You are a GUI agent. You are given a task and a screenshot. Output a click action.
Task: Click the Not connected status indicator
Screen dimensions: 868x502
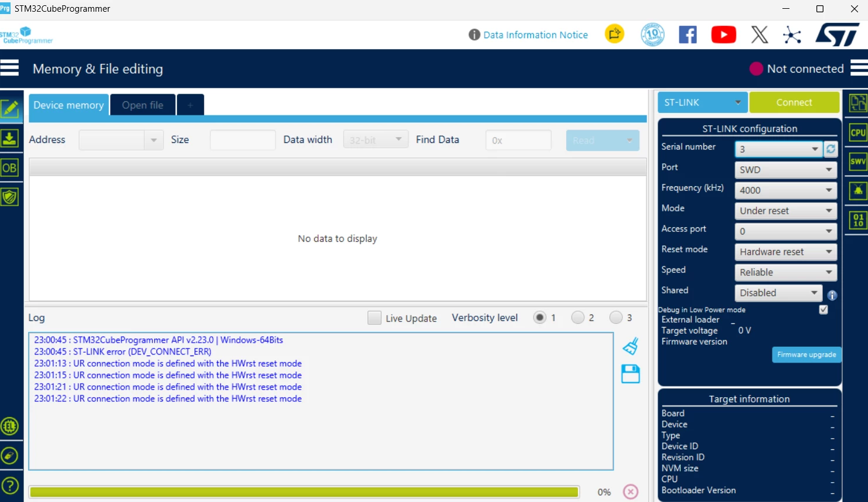coord(796,69)
